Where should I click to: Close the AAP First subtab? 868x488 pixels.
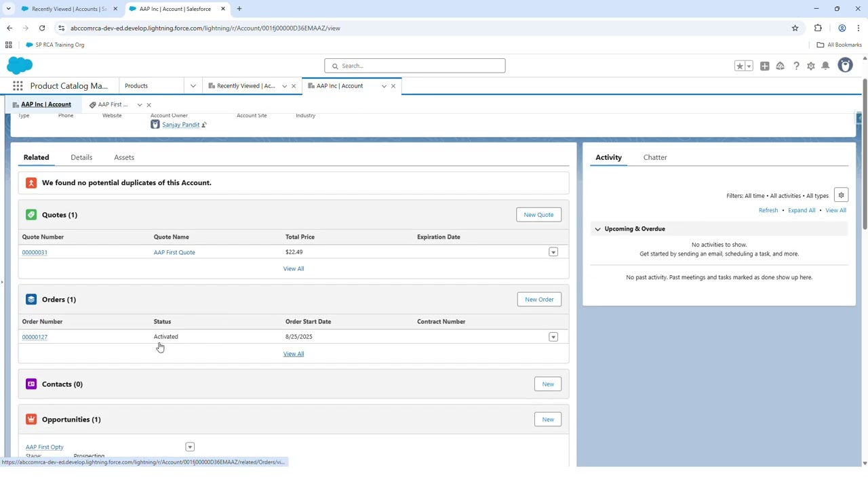(149, 105)
